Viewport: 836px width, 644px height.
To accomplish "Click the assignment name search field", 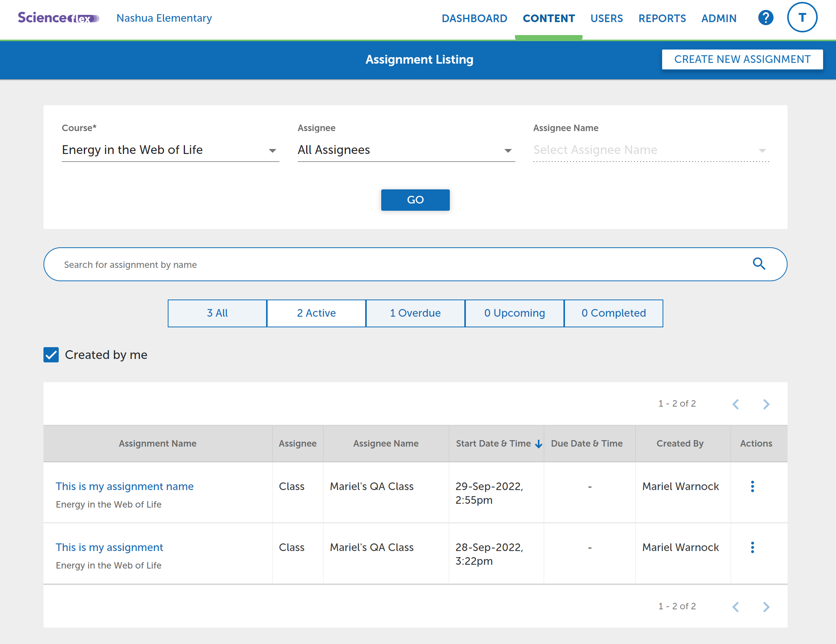I will (x=398, y=264).
